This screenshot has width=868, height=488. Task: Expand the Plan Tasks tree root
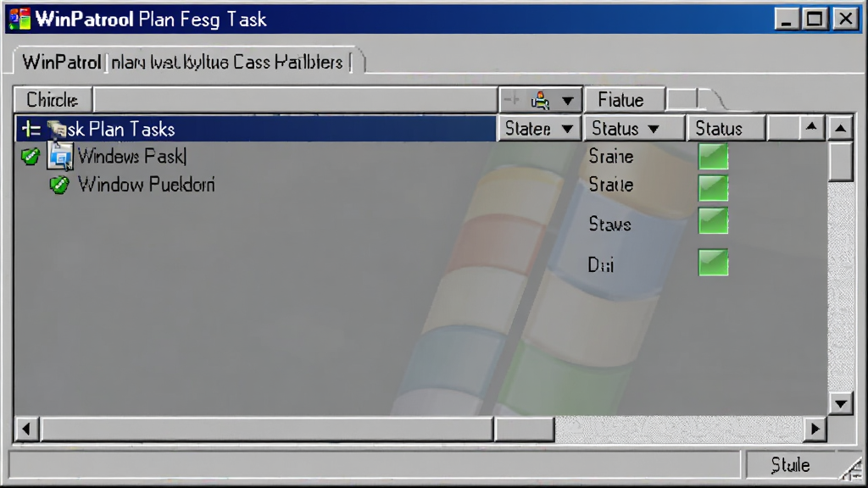click(31, 129)
